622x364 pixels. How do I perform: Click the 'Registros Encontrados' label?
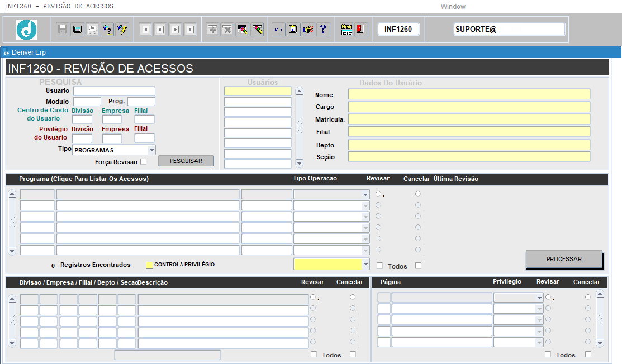point(95,265)
